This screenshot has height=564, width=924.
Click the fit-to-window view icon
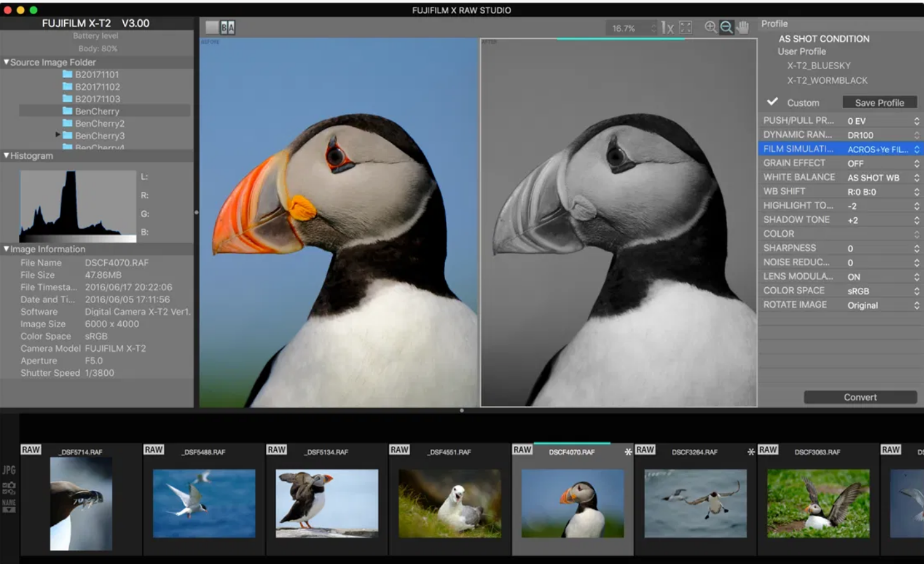[x=685, y=27]
